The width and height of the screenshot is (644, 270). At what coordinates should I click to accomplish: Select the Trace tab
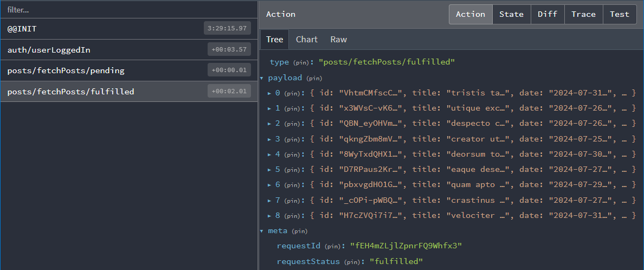[583, 14]
